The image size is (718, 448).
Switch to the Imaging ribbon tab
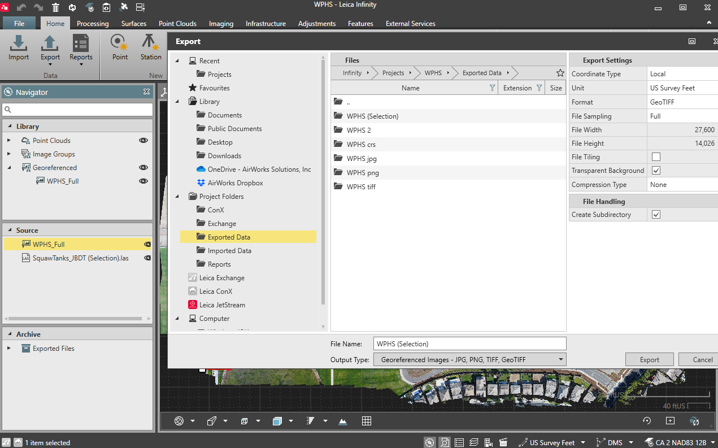coord(221,23)
